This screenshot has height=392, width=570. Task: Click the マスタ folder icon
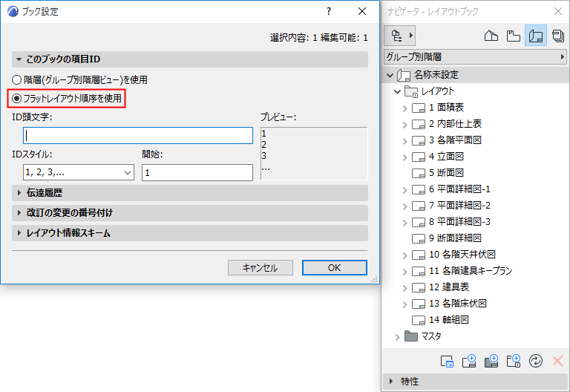(x=411, y=336)
